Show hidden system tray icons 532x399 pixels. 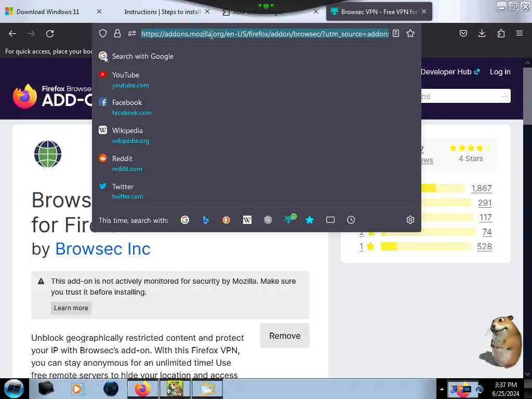click(442, 389)
